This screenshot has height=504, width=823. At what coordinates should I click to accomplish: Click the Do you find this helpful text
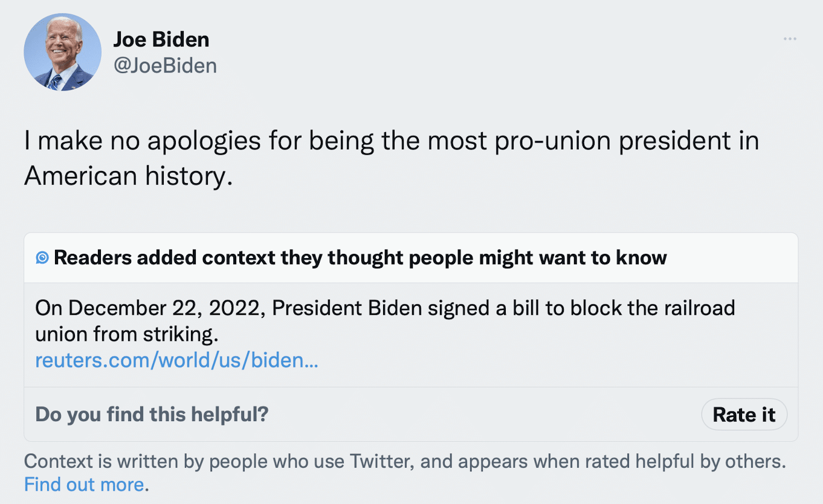[x=152, y=415]
